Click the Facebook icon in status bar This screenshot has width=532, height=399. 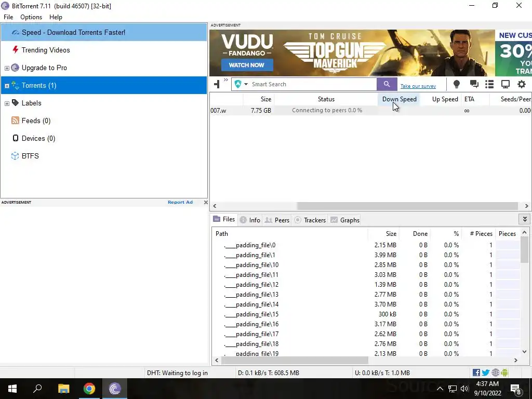pyautogui.click(x=476, y=373)
